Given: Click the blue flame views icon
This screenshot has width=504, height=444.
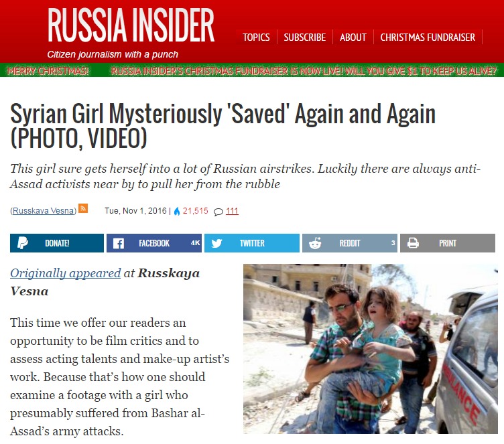Looking at the screenshot, I should [x=177, y=211].
